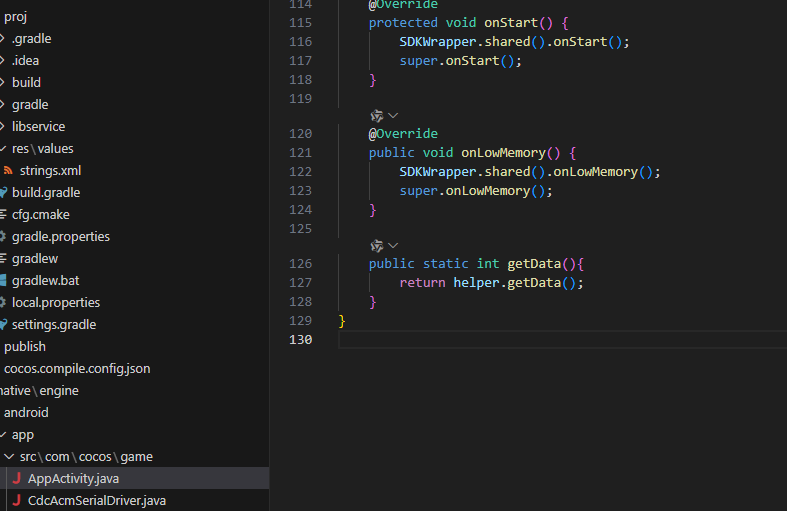The height and width of the screenshot is (511, 787).
Task: Click the Java icon beside CdcAcmSerialDriver.java
Action: point(17,500)
